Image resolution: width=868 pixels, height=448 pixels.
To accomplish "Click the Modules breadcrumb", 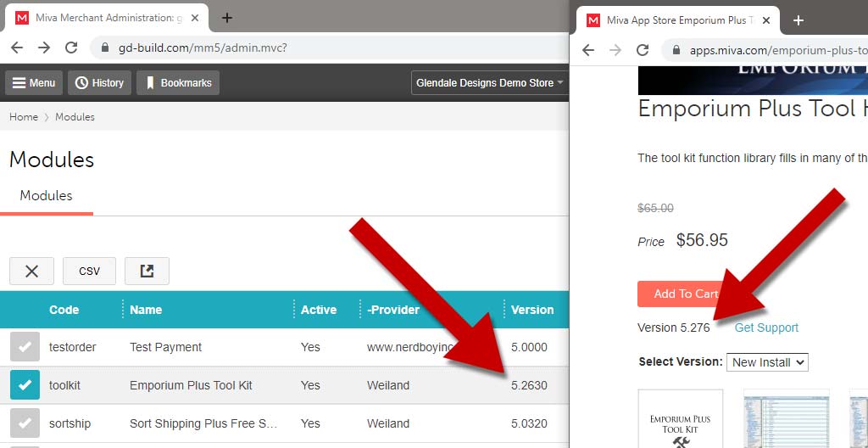I will 75,117.
